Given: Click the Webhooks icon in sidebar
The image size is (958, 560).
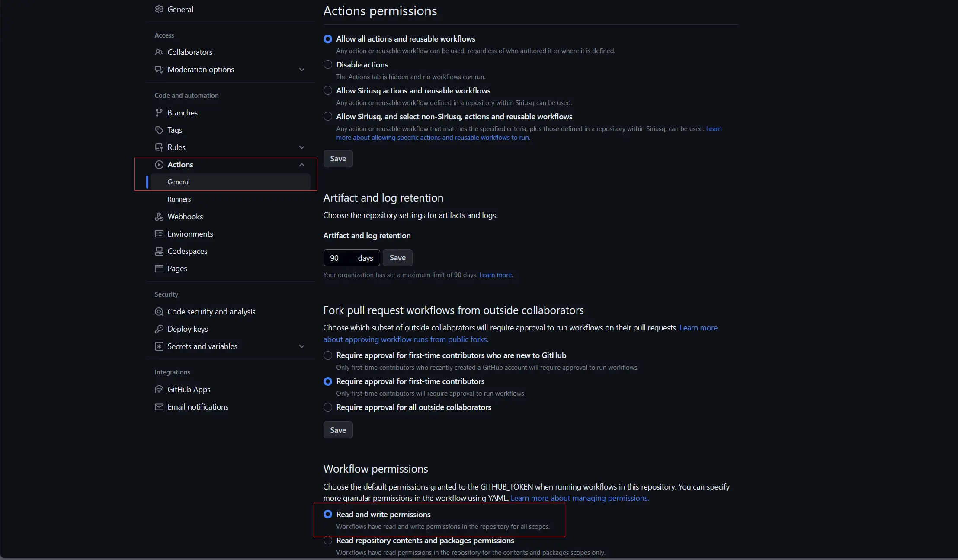Looking at the screenshot, I should (159, 217).
